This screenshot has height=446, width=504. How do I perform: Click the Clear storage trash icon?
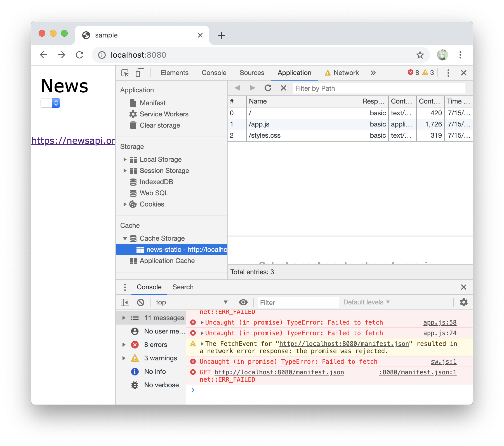tap(133, 125)
